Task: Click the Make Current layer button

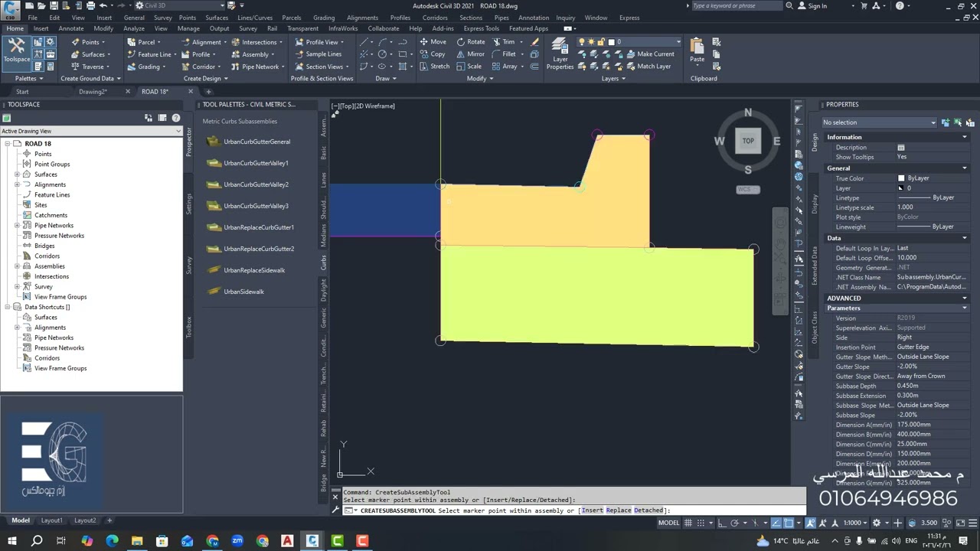Action: (650, 54)
